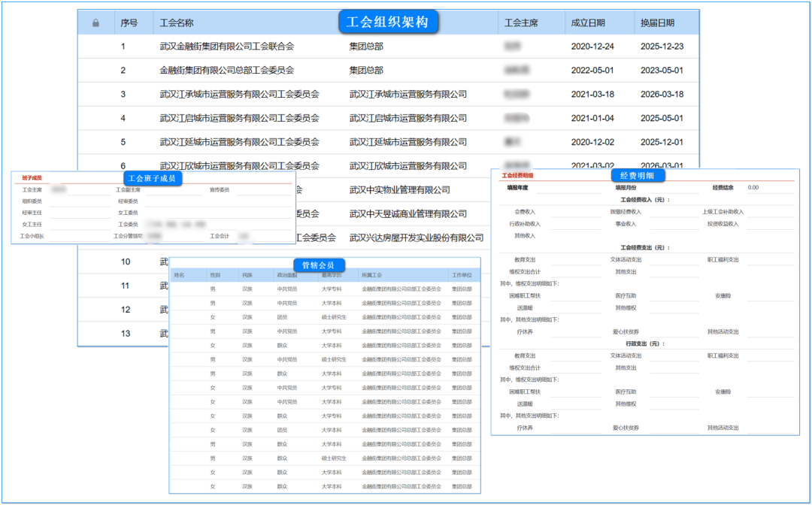Select row 武汉金融街集团有限公司工会联合会
Image resolution: width=812 pixels, height=505 pixels.
pyautogui.click(x=389, y=47)
